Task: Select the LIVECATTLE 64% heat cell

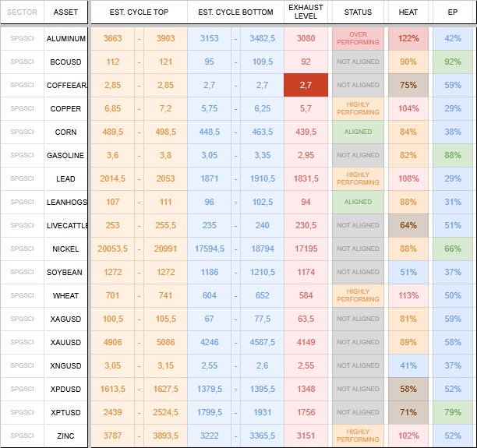Action: [x=408, y=225]
